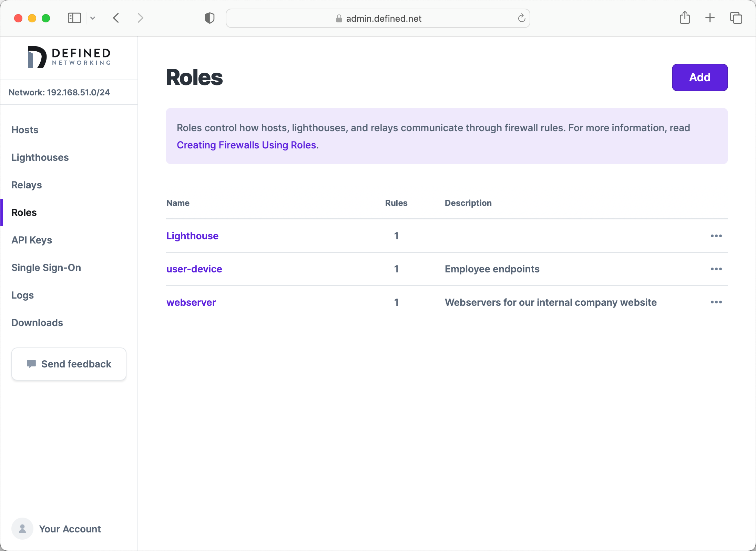Click the Add button to create a role

point(699,77)
